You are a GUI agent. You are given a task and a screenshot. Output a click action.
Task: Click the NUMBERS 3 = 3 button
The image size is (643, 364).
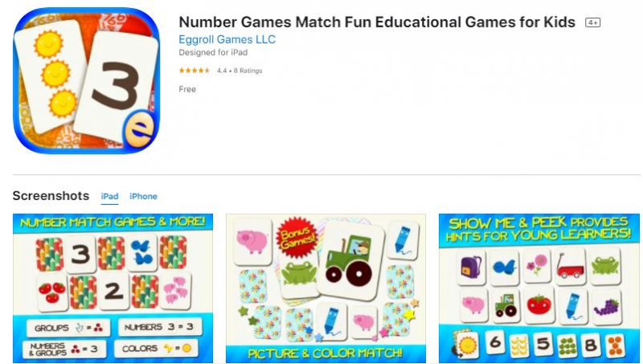click(159, 327)
